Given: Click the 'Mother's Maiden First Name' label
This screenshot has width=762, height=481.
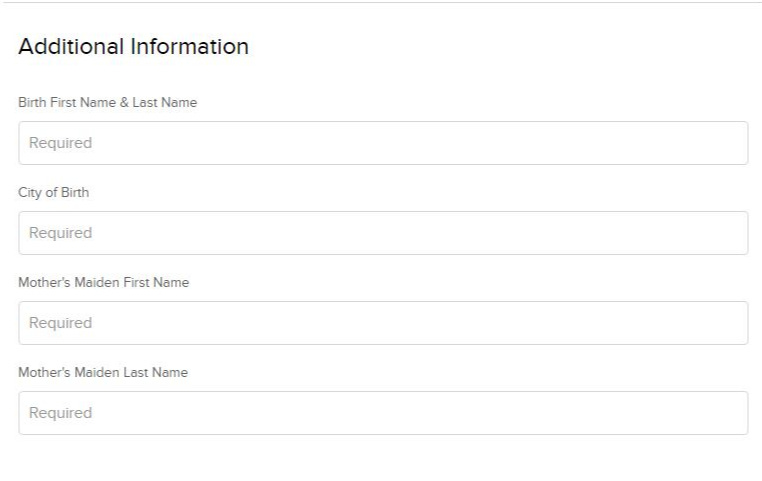Looking at the screenshot, I should pyautogui.click(x=104, y=282).
